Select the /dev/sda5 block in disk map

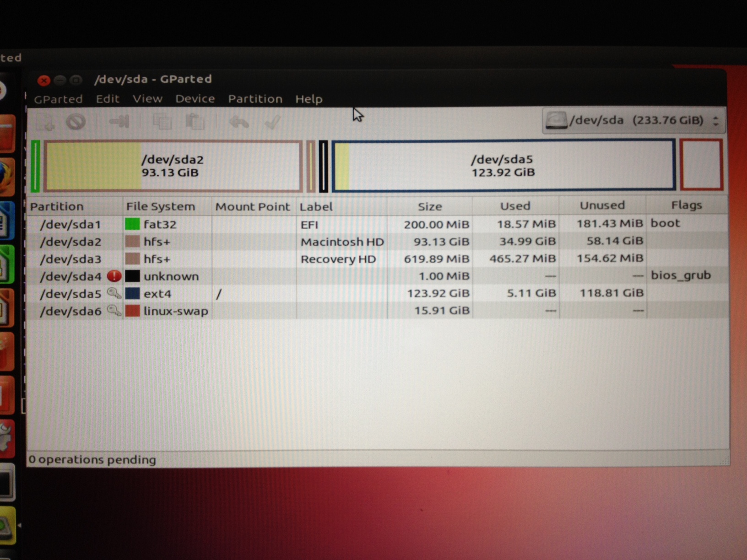tap(503, 166)
